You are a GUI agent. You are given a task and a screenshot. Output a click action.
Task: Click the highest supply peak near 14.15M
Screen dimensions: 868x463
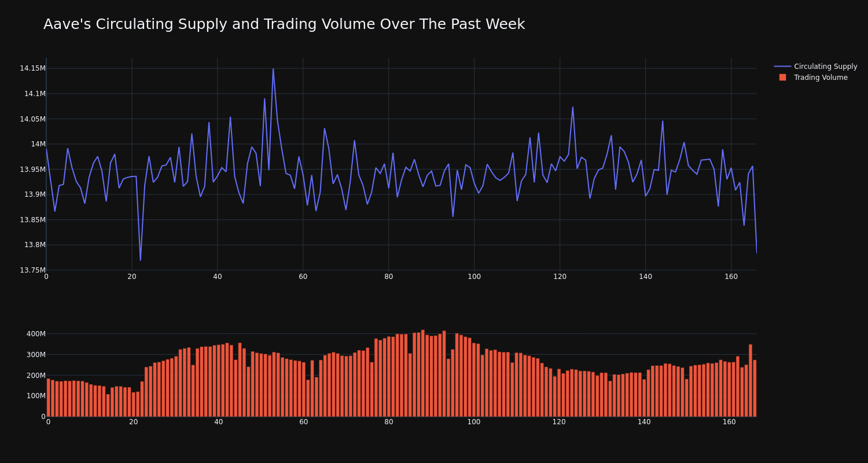click(x=273, y=69)
